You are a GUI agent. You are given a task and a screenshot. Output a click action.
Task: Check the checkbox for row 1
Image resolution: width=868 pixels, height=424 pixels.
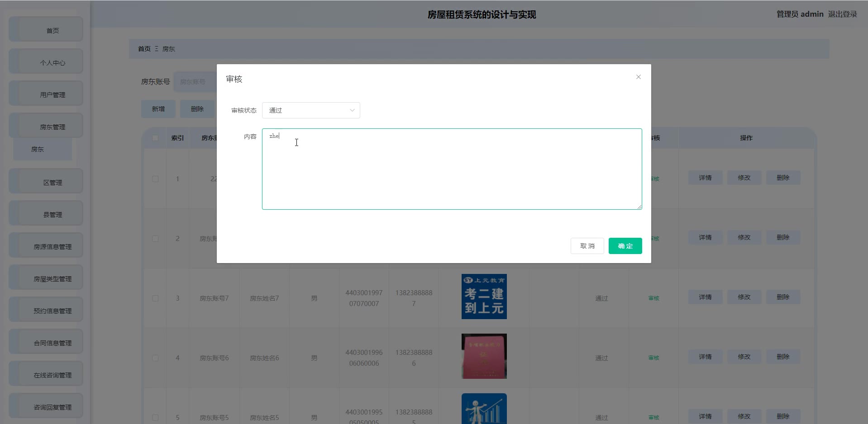155,179
